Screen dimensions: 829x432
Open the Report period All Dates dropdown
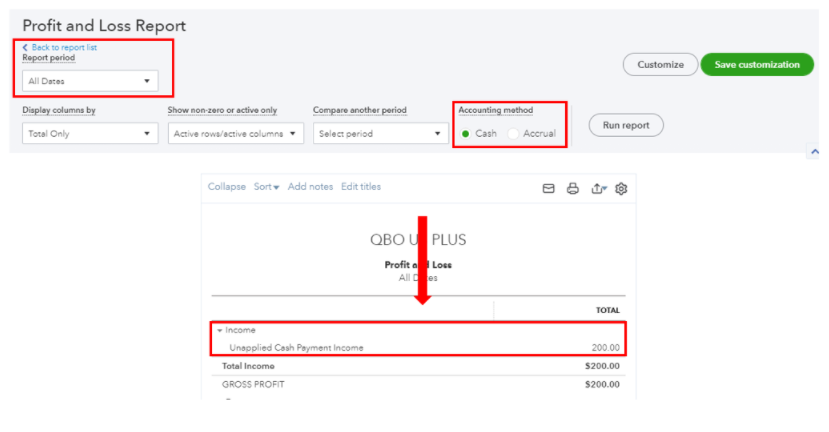click(90, 81)
